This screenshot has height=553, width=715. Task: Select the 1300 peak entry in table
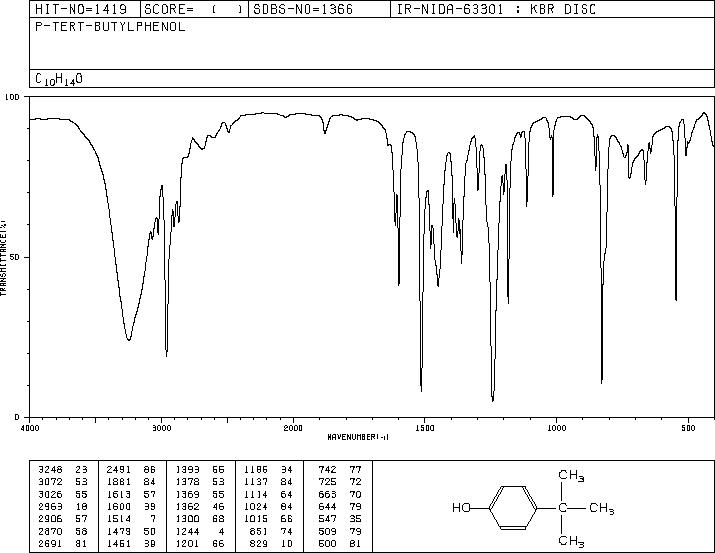point(200,519)
